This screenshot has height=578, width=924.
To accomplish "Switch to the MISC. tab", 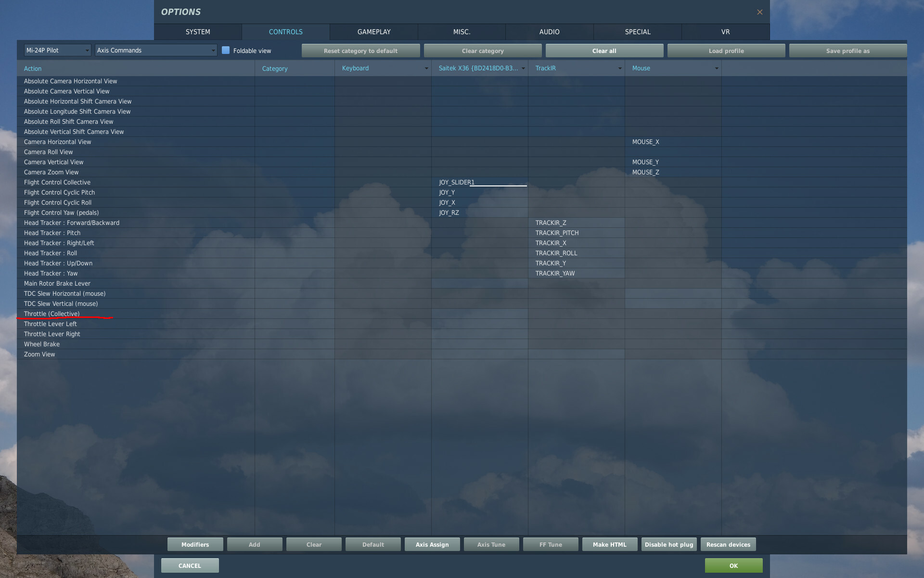I will point(462,32).
